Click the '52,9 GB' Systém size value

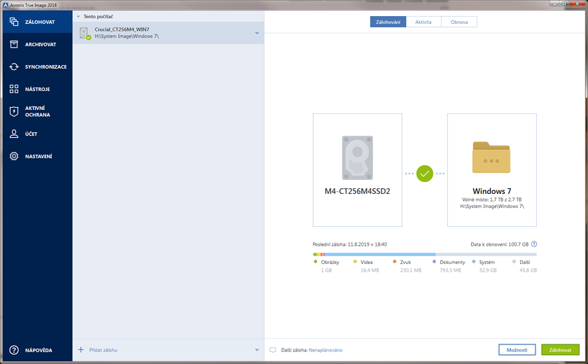(x=488, y=270)
